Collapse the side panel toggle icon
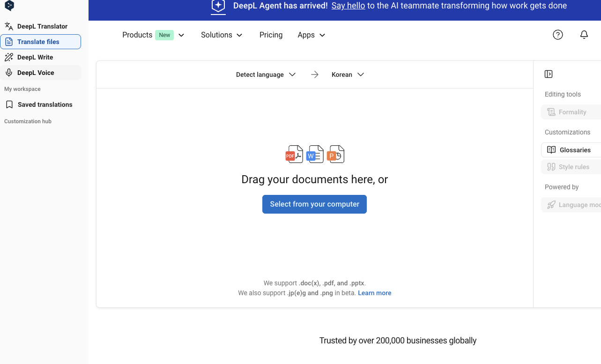601x364 pixels. pos(549,74)
